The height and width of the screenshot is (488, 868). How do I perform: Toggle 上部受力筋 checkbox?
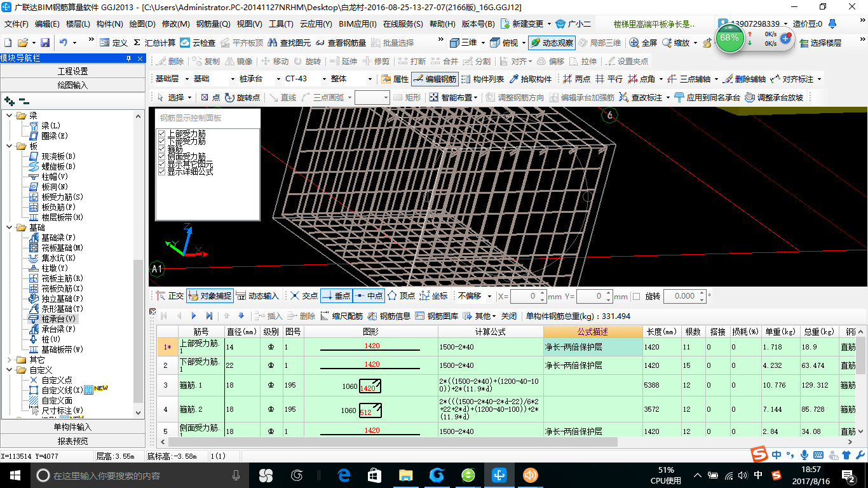pyautogui.click(x=161, y=134)
